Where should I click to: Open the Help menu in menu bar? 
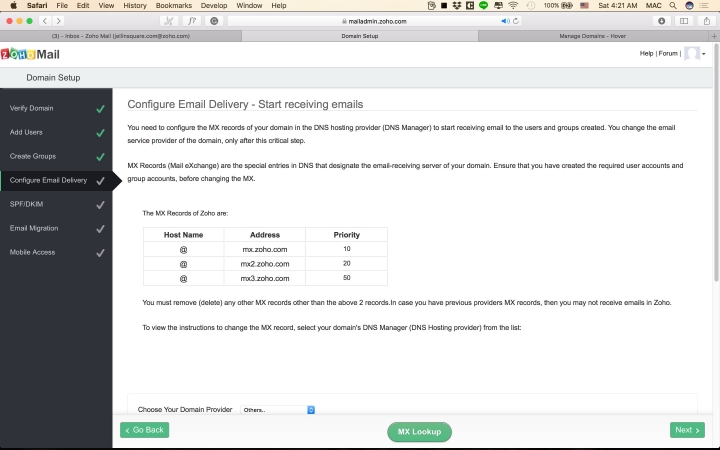point(279,6)
